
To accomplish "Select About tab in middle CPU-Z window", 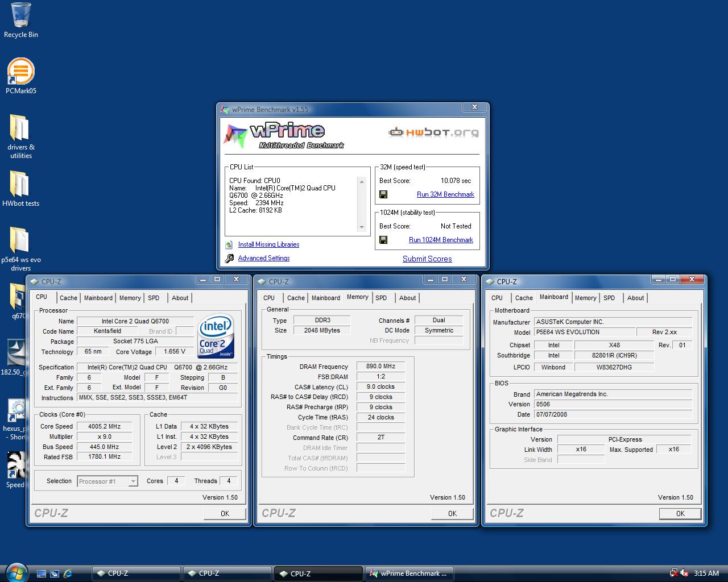I will [x=407, y=298].
